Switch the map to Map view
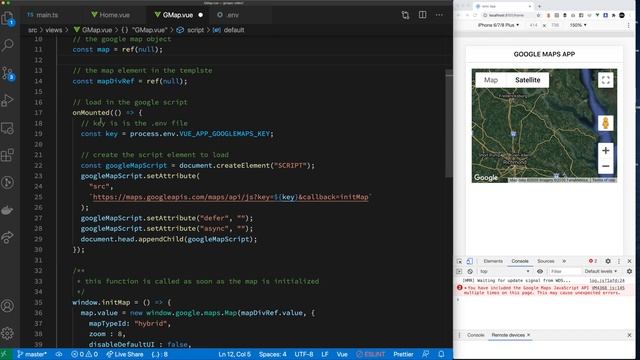The image size is (640, 360). tap(491, 80)
